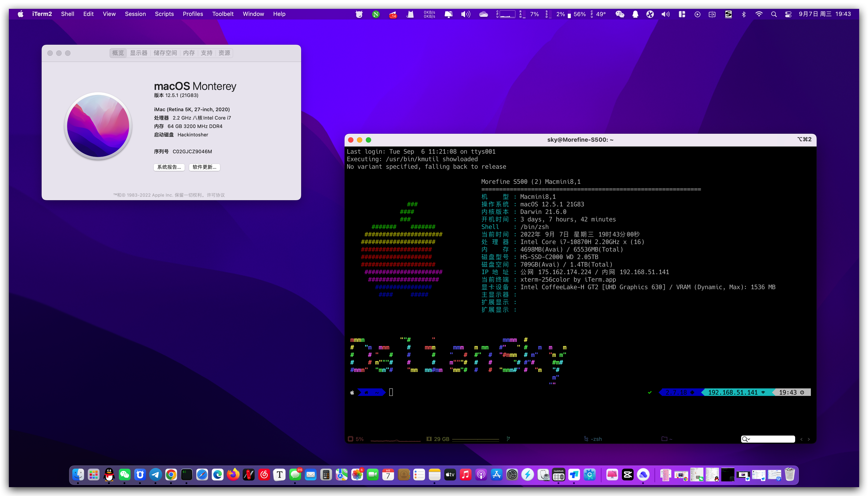Open System Preferences from Dock
This screenshot has width=868, height=496.
(x=512, y=475)
